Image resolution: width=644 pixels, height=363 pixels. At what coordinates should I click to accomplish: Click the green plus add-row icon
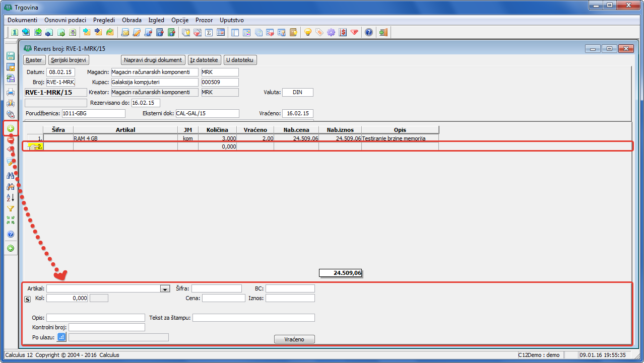tap(11, 129)
